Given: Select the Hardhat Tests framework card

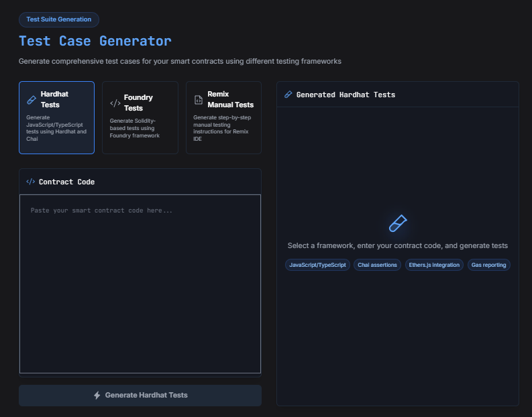Looking at the screenshot, I should pos(56,117).
